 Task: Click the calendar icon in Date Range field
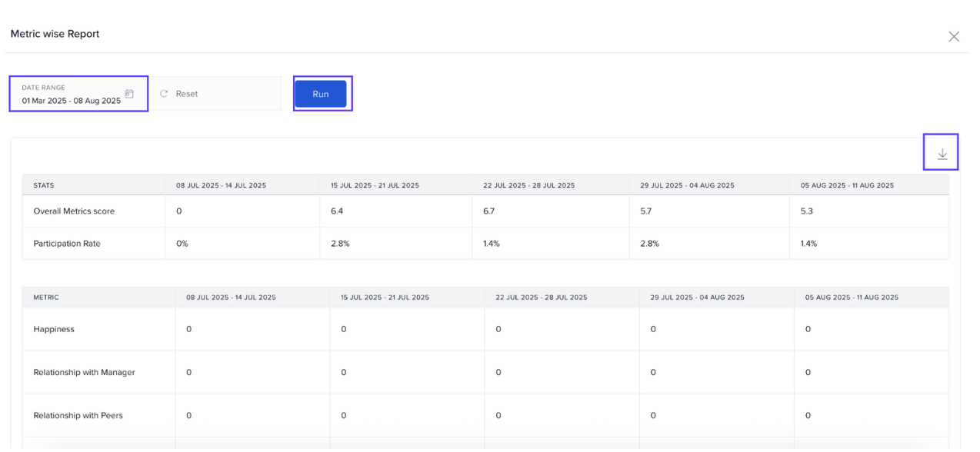click(x=129, y=94)
